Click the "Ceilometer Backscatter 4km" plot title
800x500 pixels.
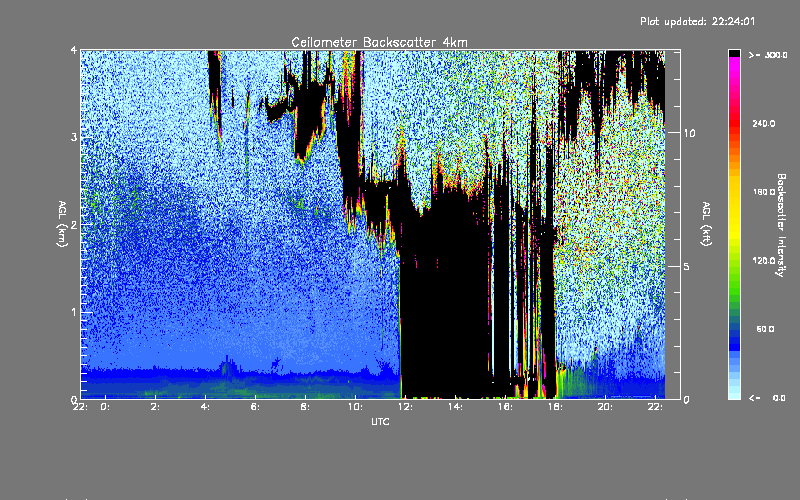coord(379,42)
